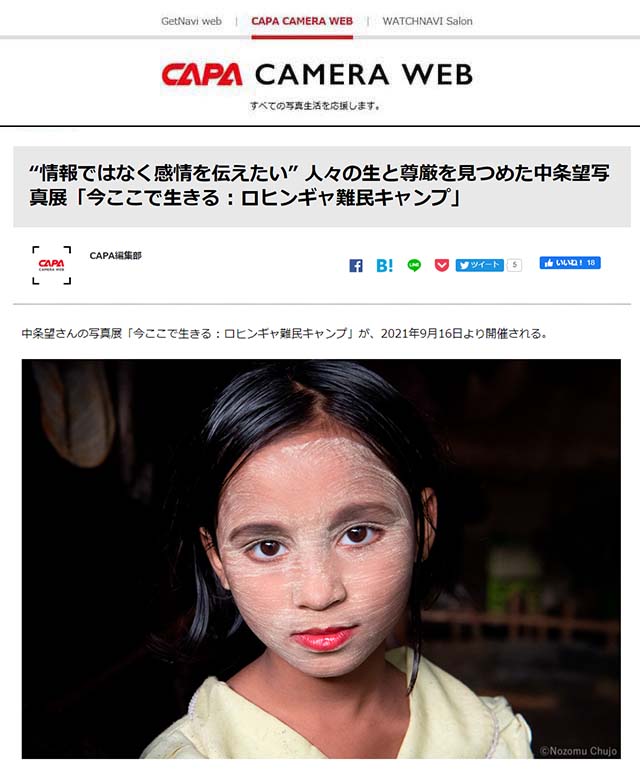
Task: Click the Japanese tagline beneath the logo
Action: click(x=315, y=105)
